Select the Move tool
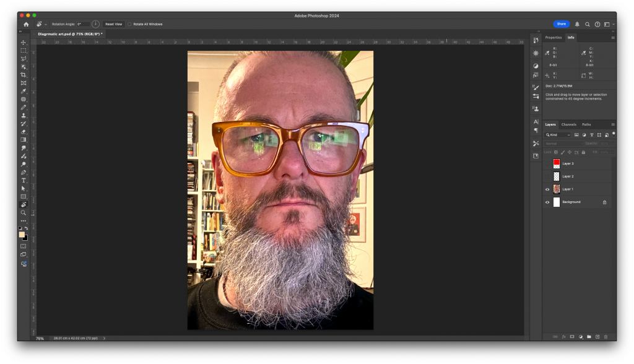This screenshot has width=634, height=364. [24, 43]
